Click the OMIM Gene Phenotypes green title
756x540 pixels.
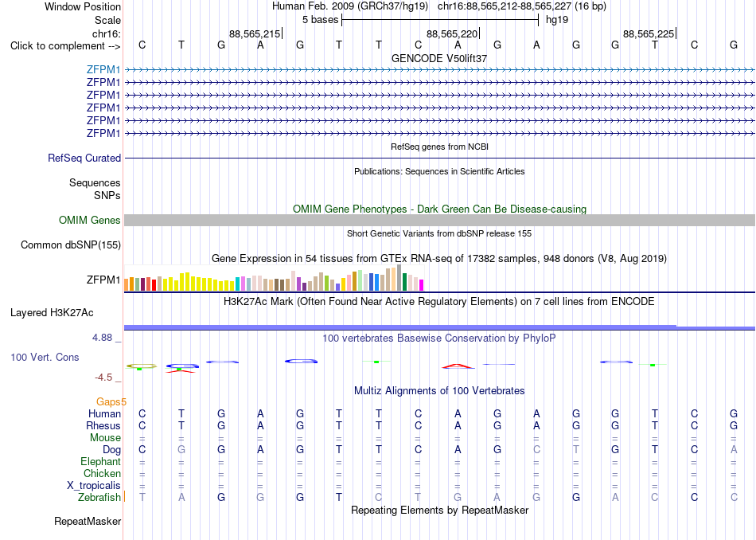[440, 209]
